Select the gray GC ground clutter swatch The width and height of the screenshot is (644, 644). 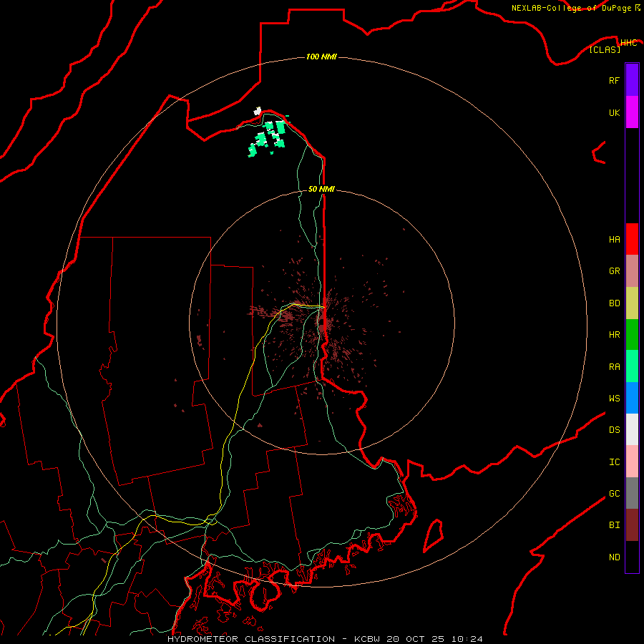click(632, 493)
